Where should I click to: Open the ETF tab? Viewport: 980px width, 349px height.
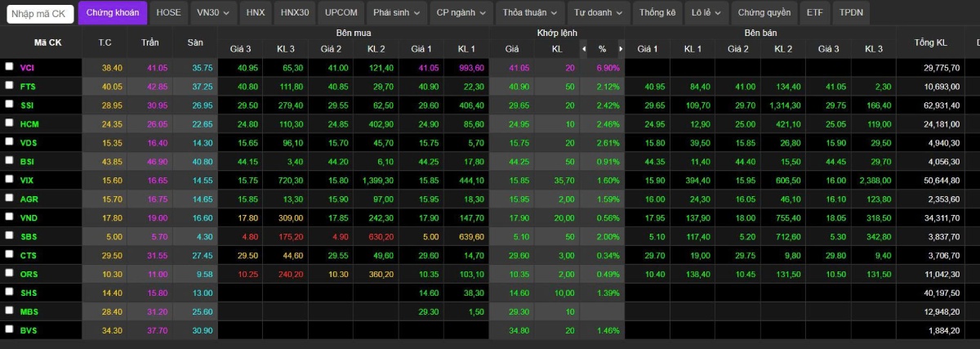pyautogui.click(x=815, y=12)
